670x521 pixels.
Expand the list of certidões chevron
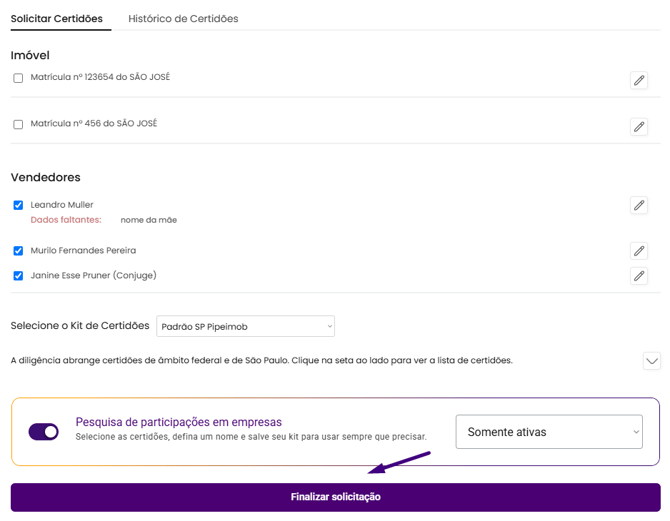(x=652, y=361)
